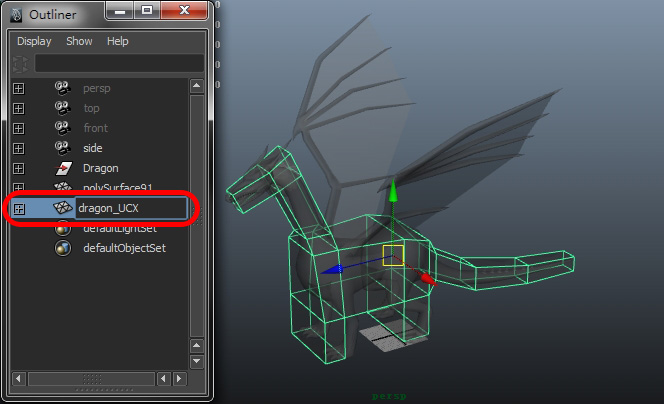
Task: Expand the Dragon node tree
Action: [x=18, y=168]
